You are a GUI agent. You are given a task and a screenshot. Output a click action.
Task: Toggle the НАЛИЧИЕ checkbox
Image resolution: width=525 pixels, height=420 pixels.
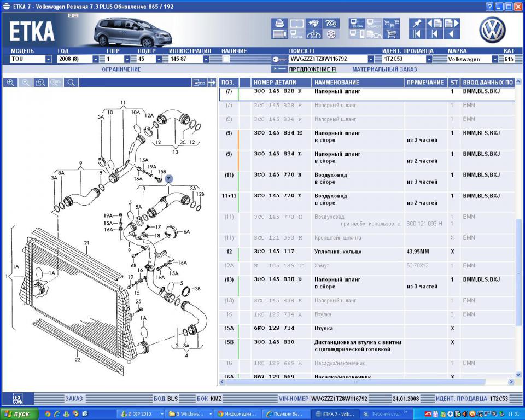click(x=226, y=59)
